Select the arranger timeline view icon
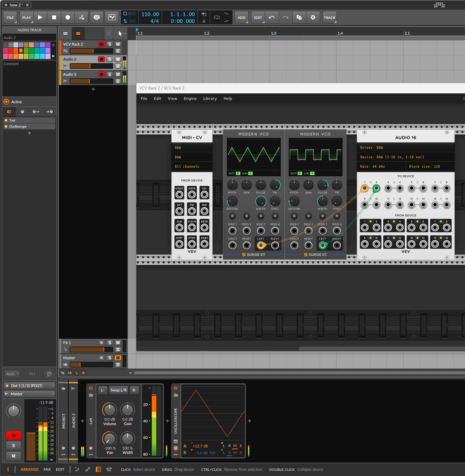 click(78, 33)
